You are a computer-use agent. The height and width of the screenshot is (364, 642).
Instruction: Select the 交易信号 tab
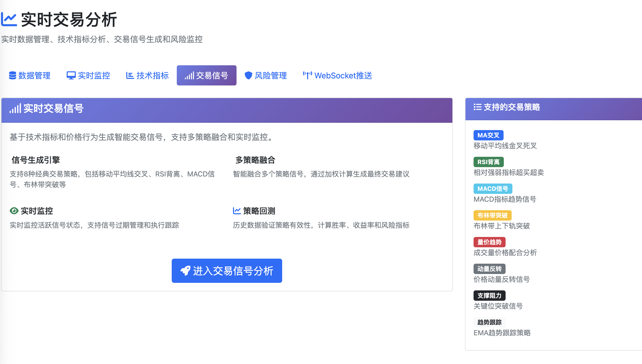207,75
